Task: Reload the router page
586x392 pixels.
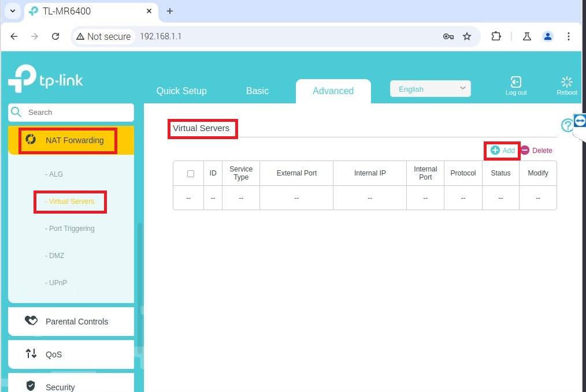Action: click(x=55, y=36)
